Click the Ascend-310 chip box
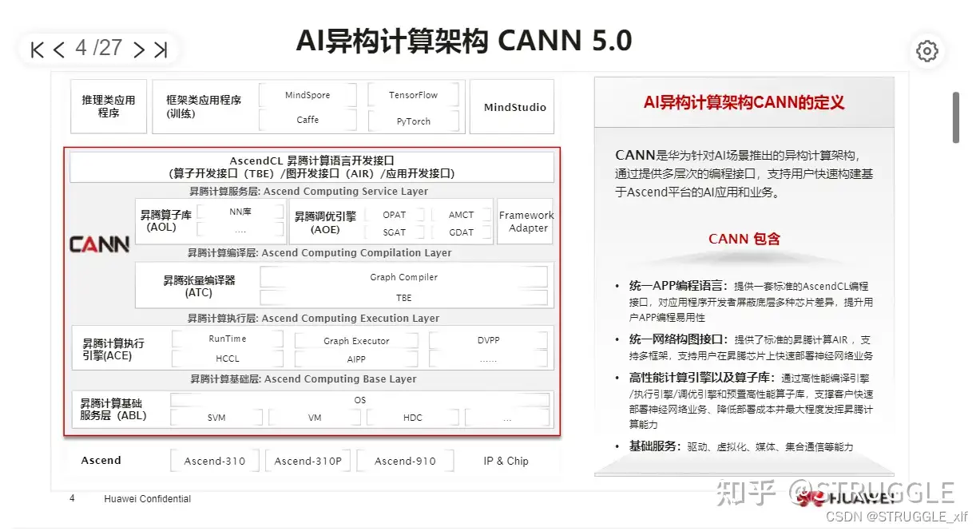This screenshot has height=531, width=980. [215, 461]
